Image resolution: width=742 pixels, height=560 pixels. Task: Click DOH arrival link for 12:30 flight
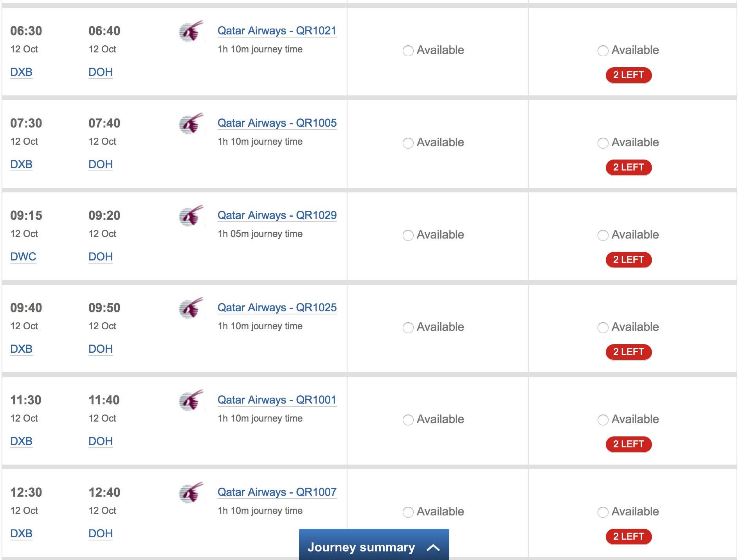pos(101,534)
